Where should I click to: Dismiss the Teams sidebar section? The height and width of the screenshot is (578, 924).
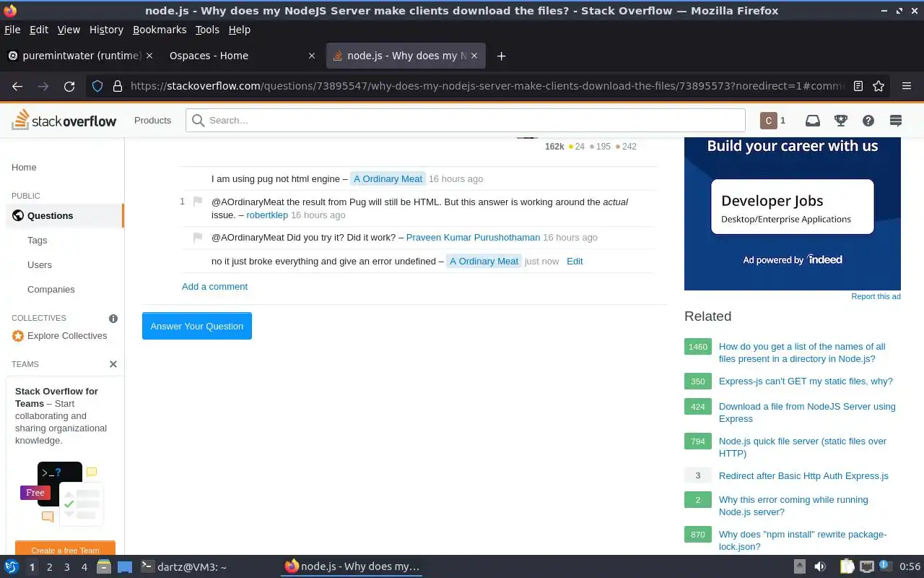pos(113,364)
